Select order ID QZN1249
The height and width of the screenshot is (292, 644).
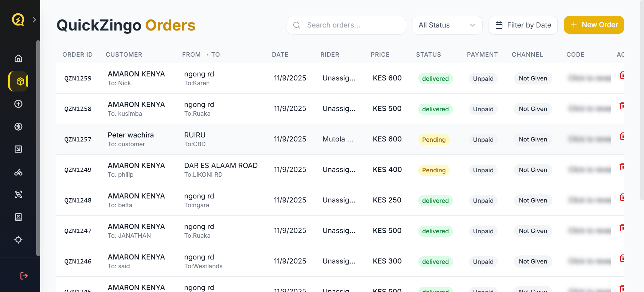78,170
